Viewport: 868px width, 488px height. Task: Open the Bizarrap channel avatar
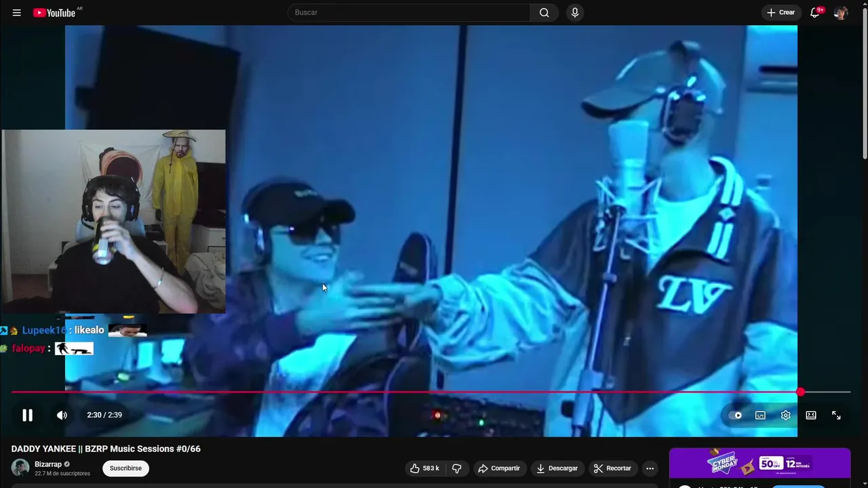coord(20,468)
